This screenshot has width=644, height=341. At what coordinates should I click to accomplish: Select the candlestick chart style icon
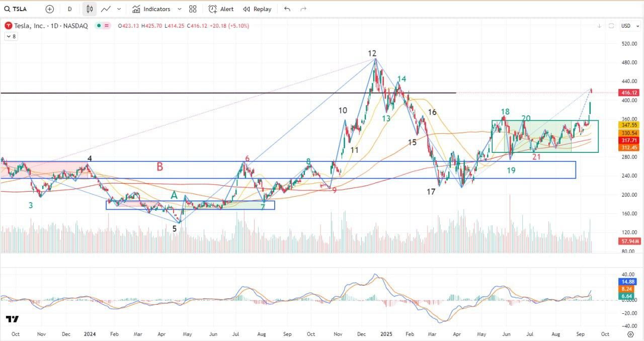click(90, 9)
